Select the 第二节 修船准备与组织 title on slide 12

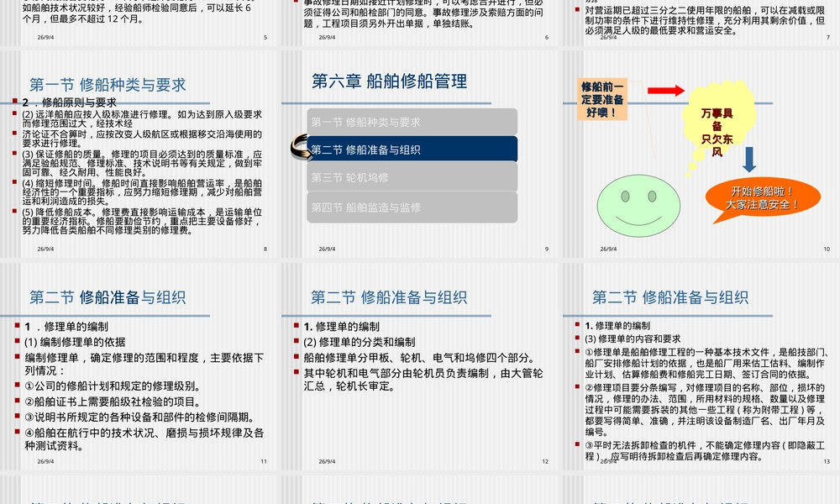(x=389, y=297)
